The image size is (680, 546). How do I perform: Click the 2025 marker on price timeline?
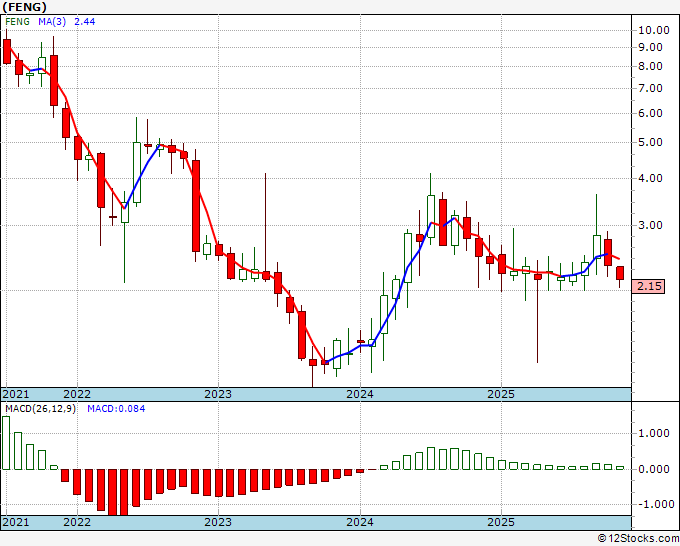[501, 394]
